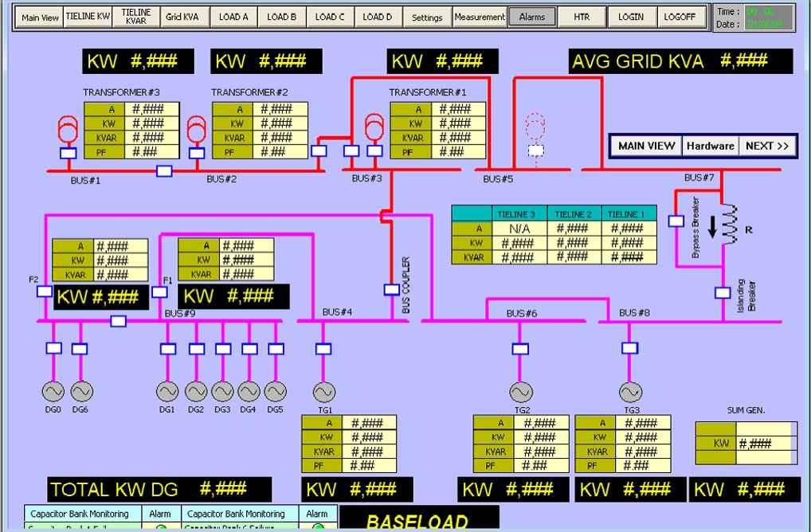811x532 pixels.
Task: Toggle the TG2 generator breaker
Action: 520,348
